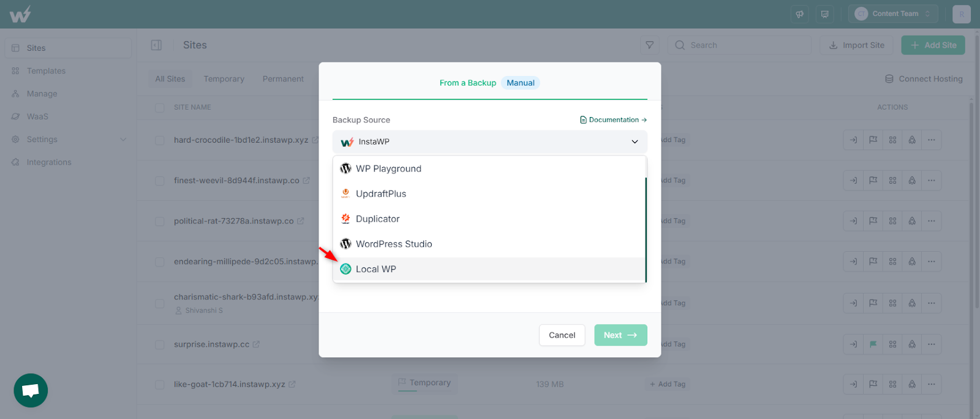Image resolution: width=980 pixels, height=419 pixels.
Task: Select Temporary sites tab
Action: tap(224, 79)
